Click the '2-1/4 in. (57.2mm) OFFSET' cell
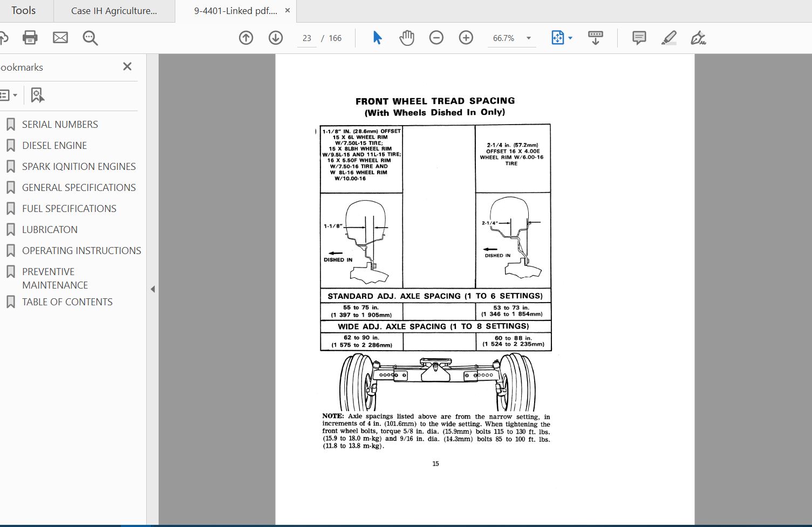The width and height of the screenshot is (812, 527). 513,159
